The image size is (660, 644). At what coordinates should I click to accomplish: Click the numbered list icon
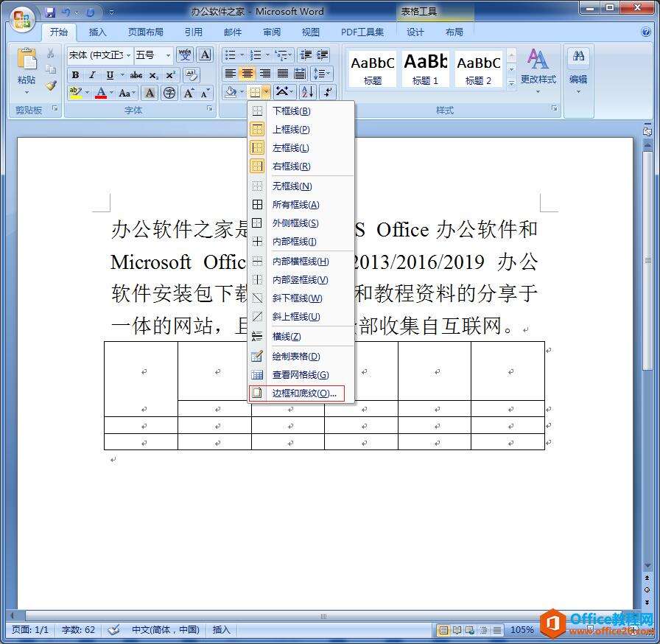[255, 55]
